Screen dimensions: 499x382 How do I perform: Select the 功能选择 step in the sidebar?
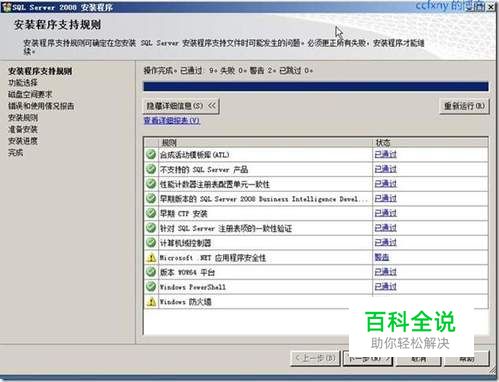click(x=23, y=83)
